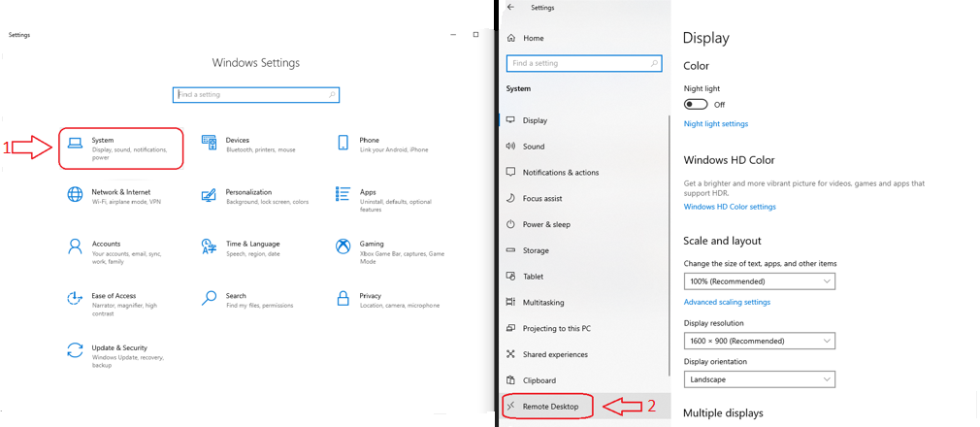Open Devices settings icon
Image resolution: width=980 pixels, height=427 pixels.
[x=209, y=143]
